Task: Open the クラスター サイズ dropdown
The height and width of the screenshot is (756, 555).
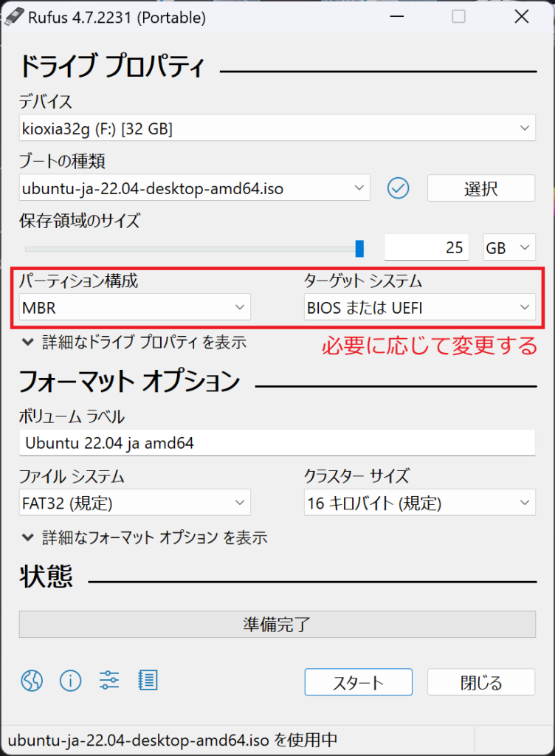Action: 420,502
